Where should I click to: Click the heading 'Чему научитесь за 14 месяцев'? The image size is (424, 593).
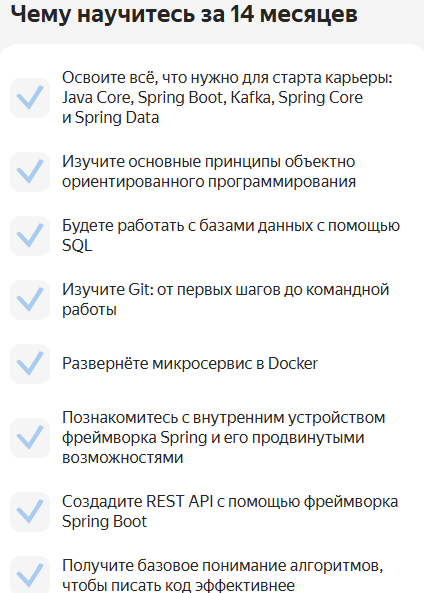[x=184, y=14]
